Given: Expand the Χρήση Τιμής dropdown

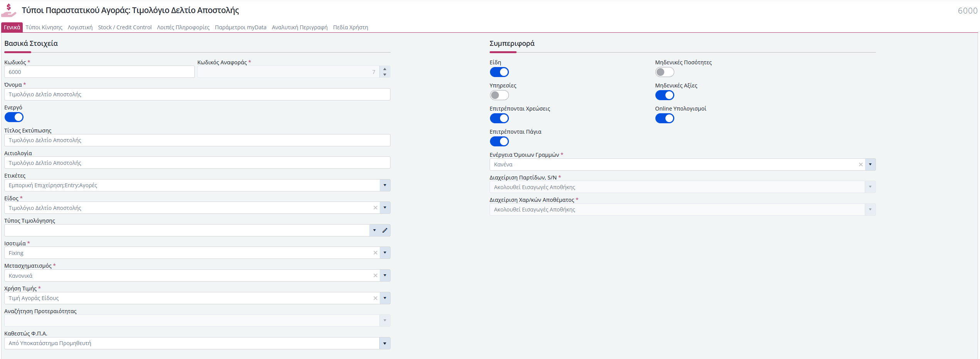Looking at the screenshot, I should (385, 298).
